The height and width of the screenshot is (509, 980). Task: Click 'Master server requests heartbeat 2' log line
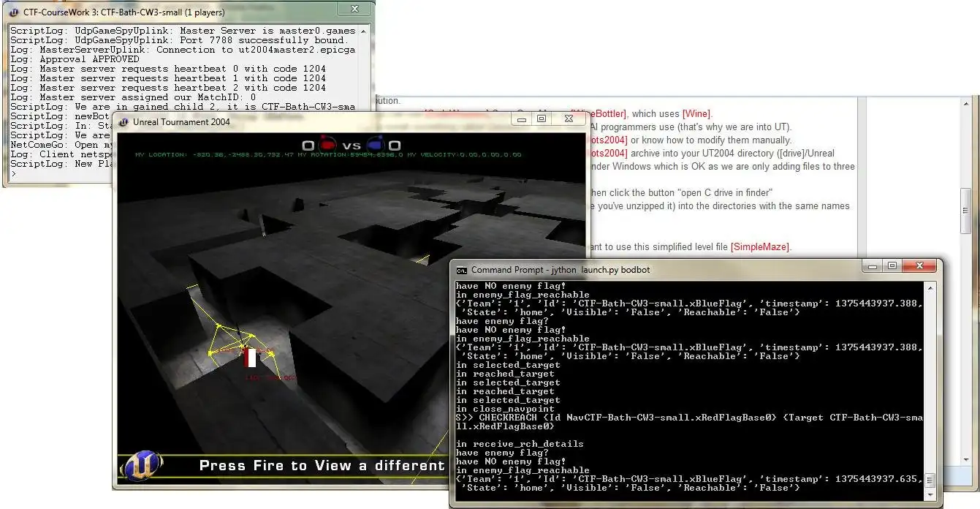point(168,88)
